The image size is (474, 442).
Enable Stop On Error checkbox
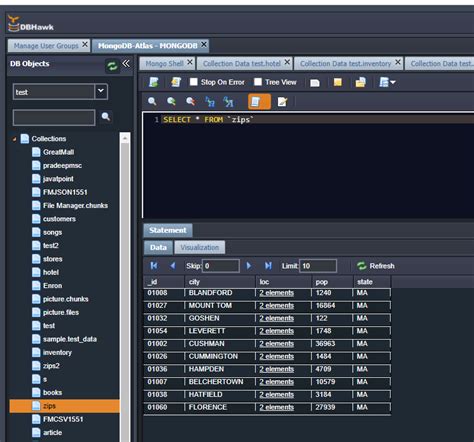[194, 82]
